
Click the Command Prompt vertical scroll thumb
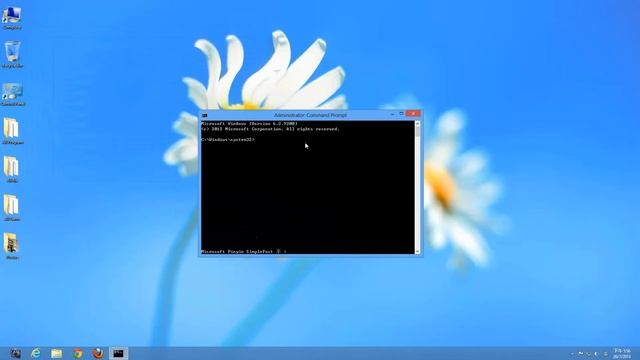pyautogui.click(x=417, y=131)
